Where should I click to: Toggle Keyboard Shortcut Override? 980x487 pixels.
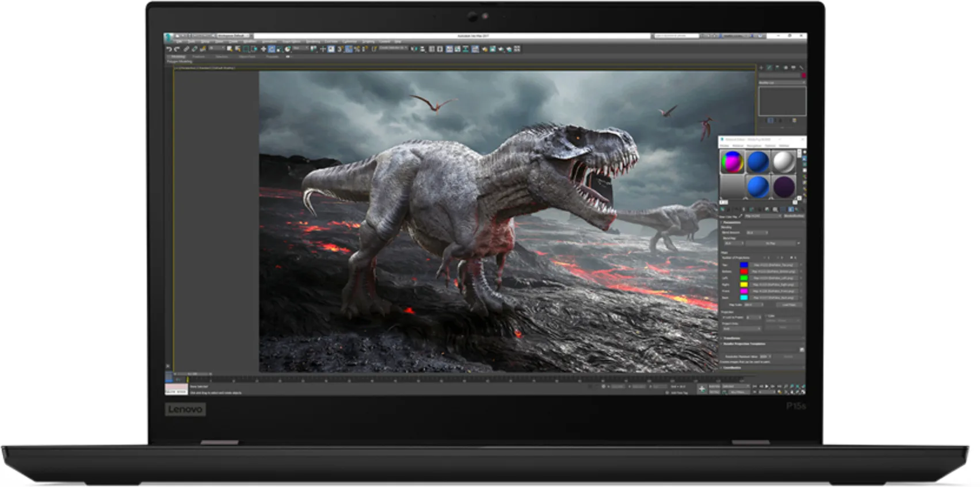tap(331, 49)
